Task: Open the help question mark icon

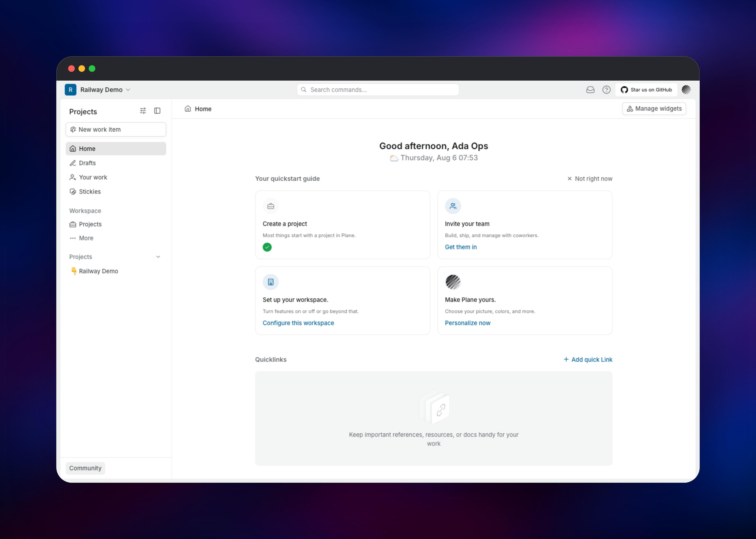Action: click(606, 90)
